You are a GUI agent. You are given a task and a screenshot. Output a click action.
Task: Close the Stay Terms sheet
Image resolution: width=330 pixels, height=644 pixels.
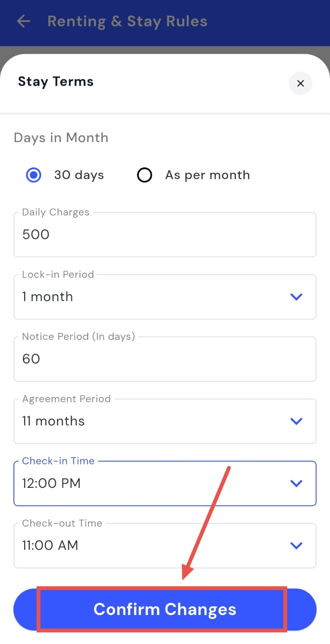(x=300, y=83)
